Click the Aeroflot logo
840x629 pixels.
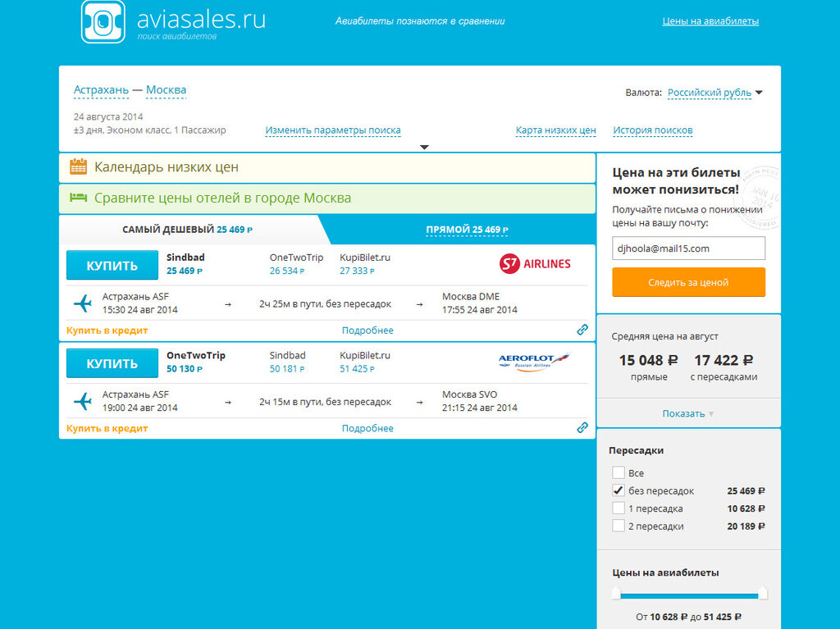[x=534, y=362]
